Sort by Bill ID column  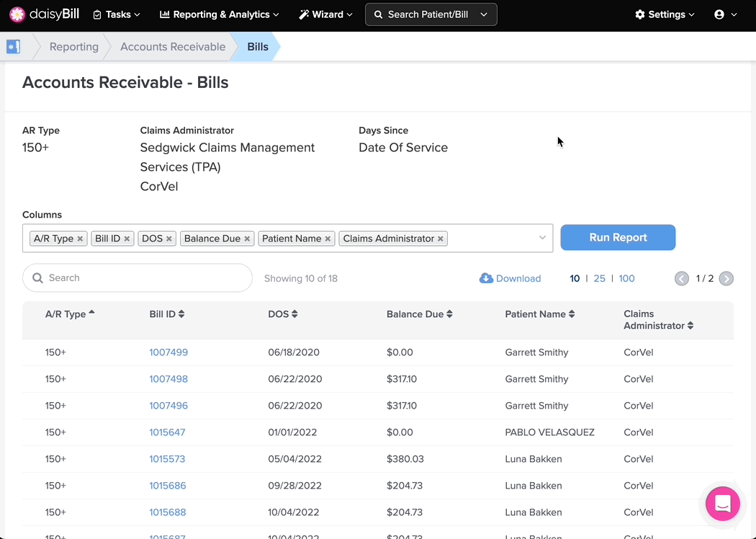(x=167, y=314)
